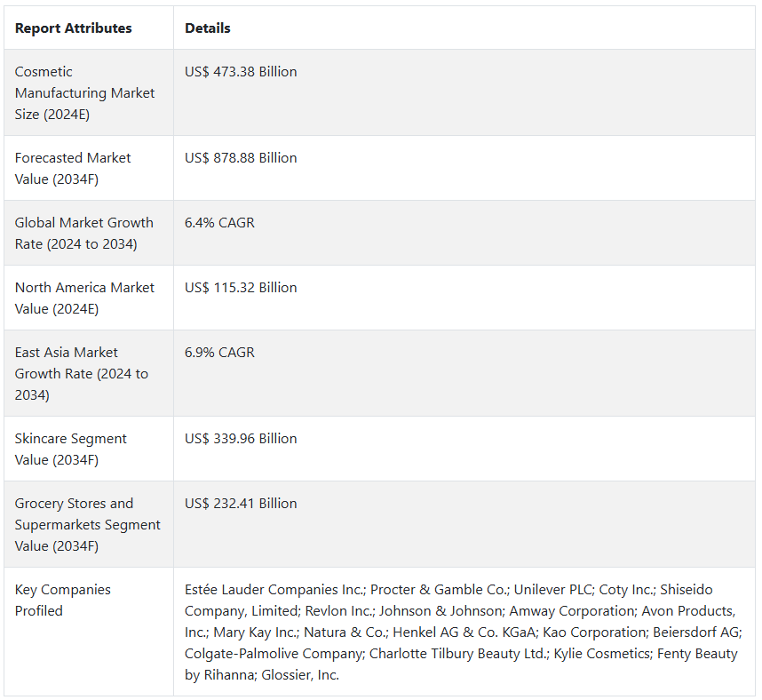Select the 6.4% CAGR value
Screen dimensions: 762x700
(x=219, y=223)
